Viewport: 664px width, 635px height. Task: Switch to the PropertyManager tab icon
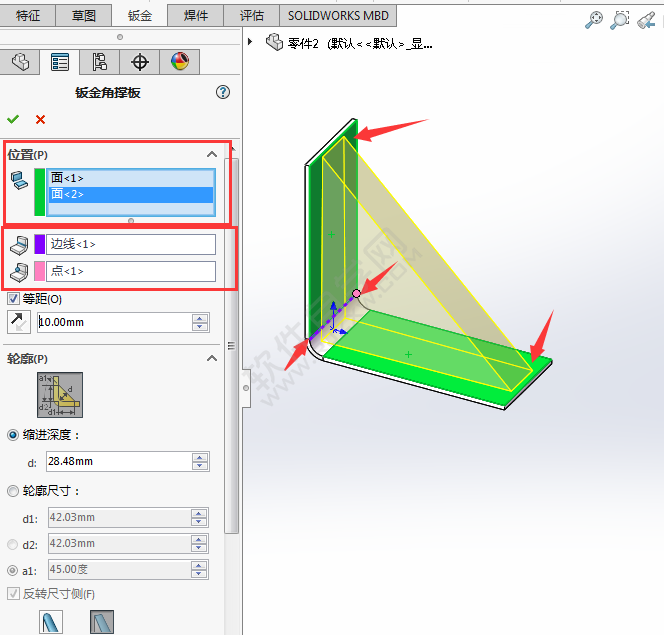coord(60,62)
